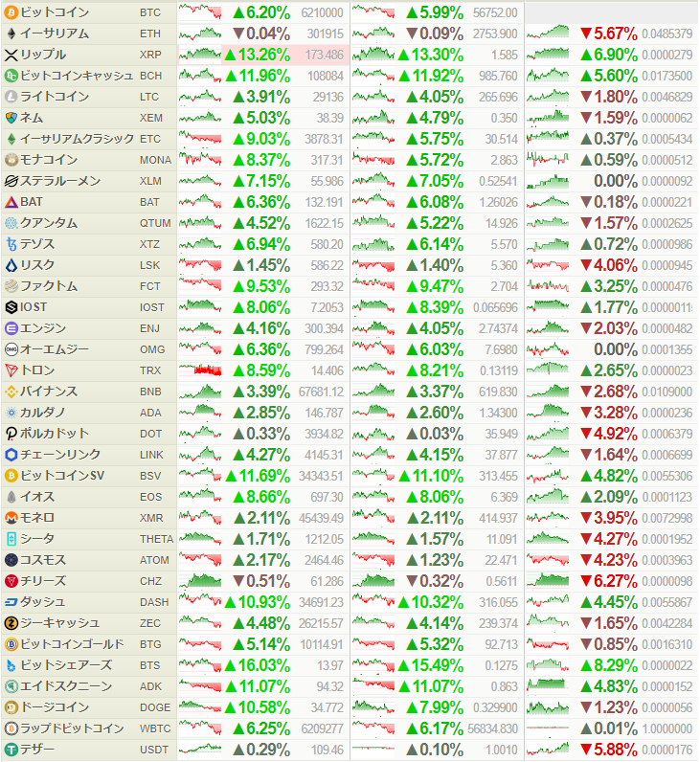Image resolution: width=700 pixels, height=762 pixels.
Task: Click the BTS ticker symbol
Action: 150,665
